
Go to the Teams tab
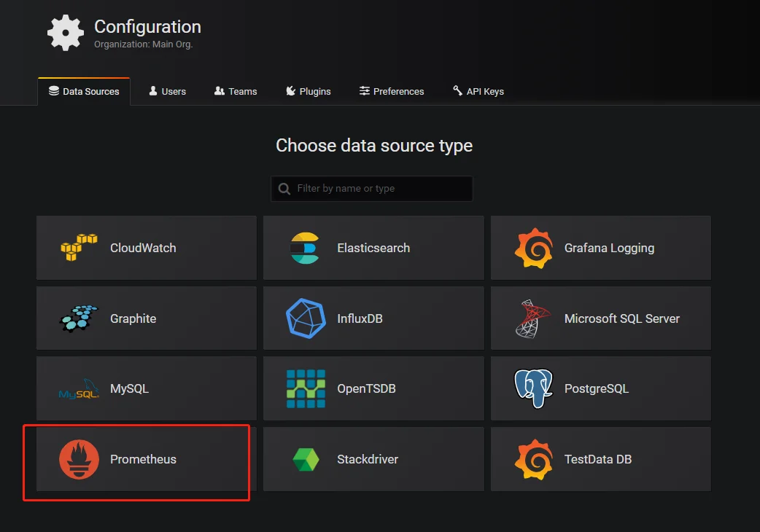coord(236,92)
